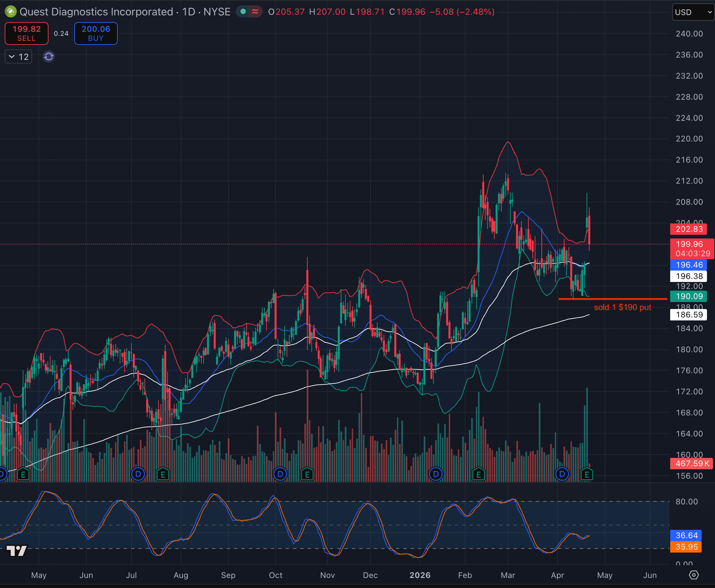715x588 pixels.
Task: Click the refresh icon below the SELL button
Action: click(x=48, y=57)
